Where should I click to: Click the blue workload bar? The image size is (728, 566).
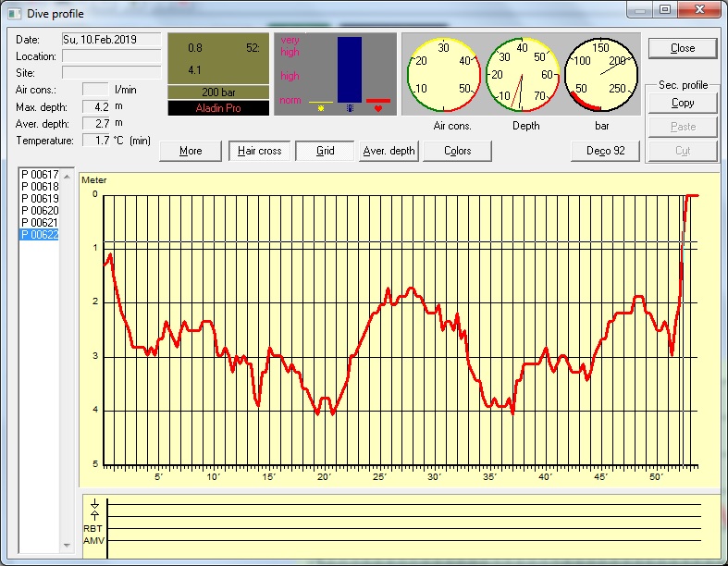tap(350, 69)
